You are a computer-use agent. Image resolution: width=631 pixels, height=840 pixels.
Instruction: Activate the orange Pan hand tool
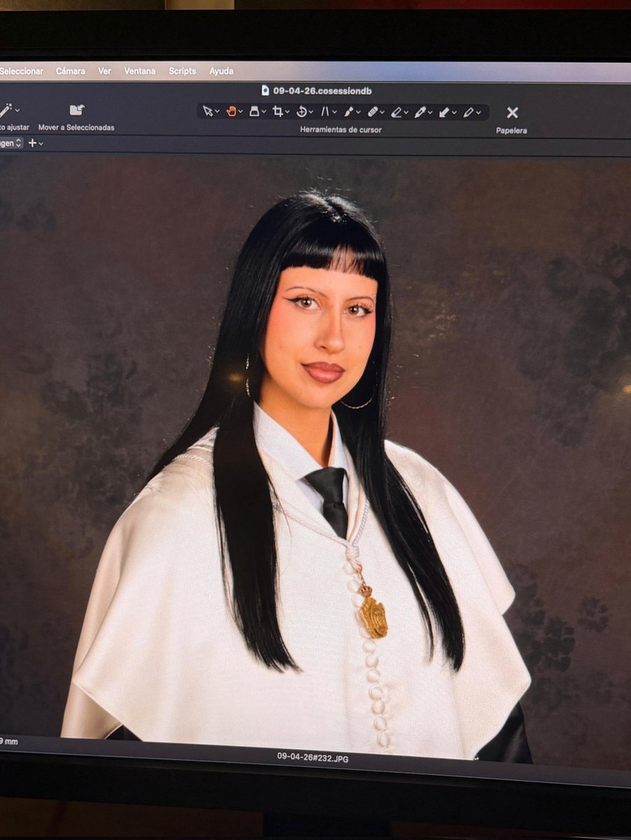[x=231, y=111]
